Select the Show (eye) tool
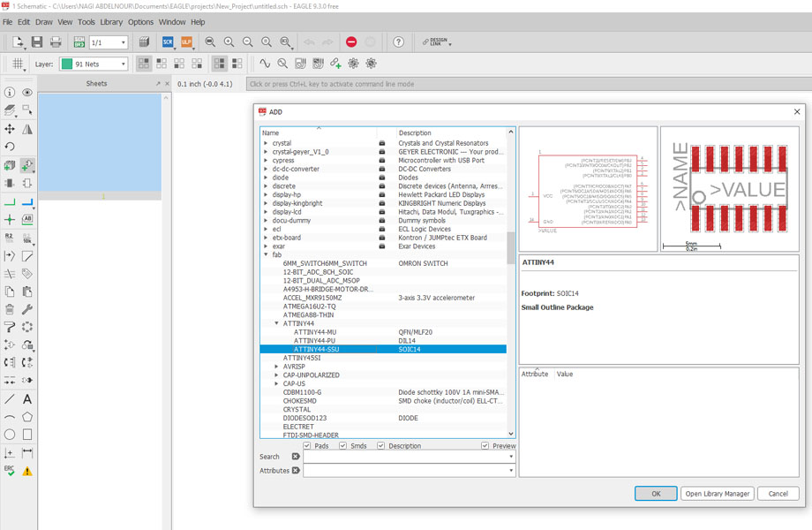 27,92
